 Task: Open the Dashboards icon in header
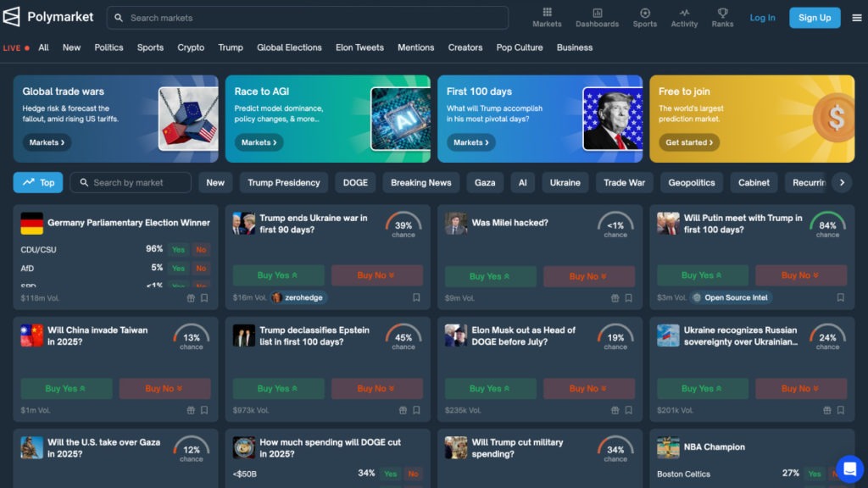coord(597,13)
